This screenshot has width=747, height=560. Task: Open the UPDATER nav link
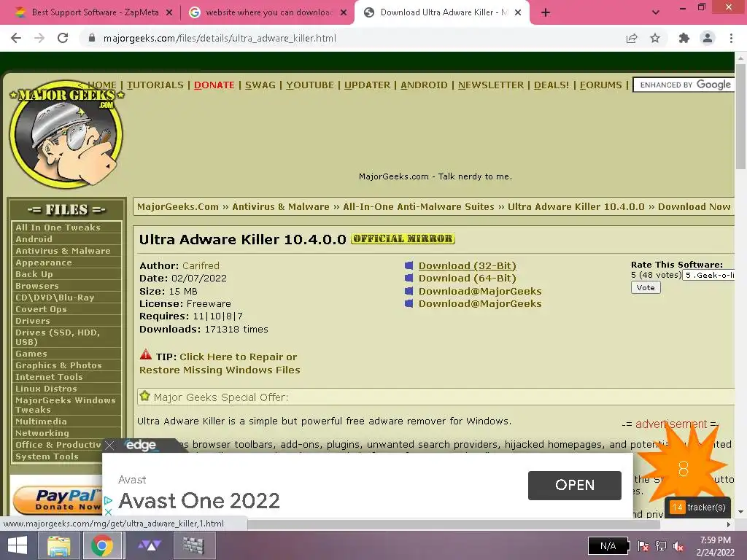pos(368,85)
